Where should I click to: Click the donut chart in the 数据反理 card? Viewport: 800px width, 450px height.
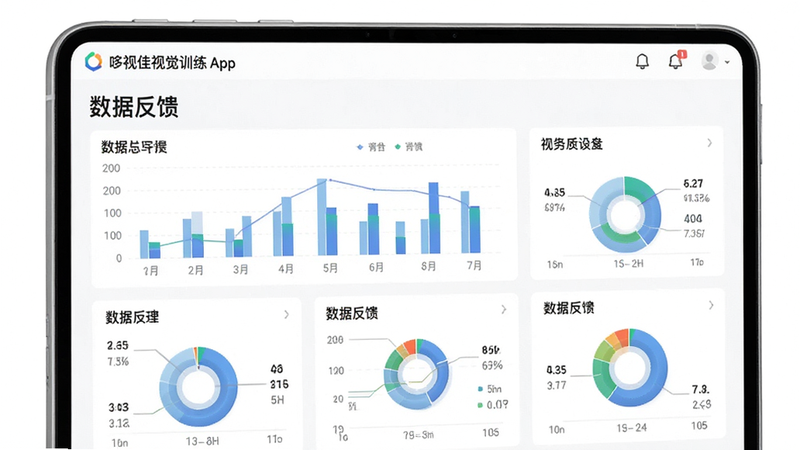pyautogui.click(x=198, y=386)
